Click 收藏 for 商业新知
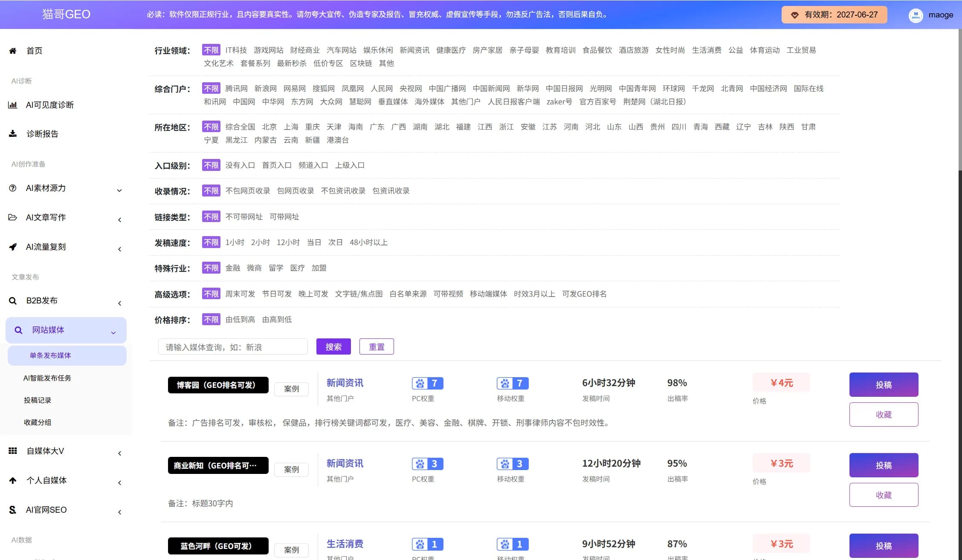Viewport: 962px width, 560px height. [x=884, y=495]
